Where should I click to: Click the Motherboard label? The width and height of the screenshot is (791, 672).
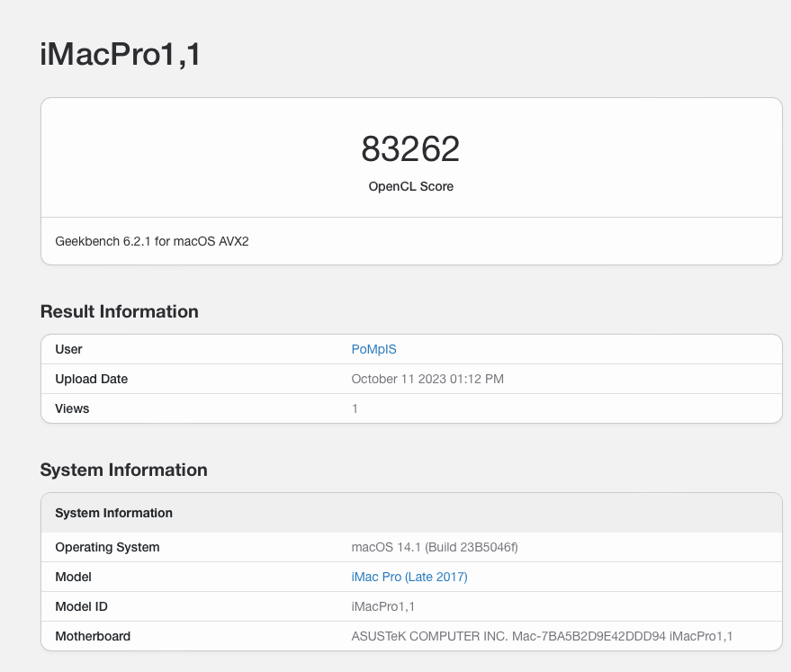[x=93, y=636]
